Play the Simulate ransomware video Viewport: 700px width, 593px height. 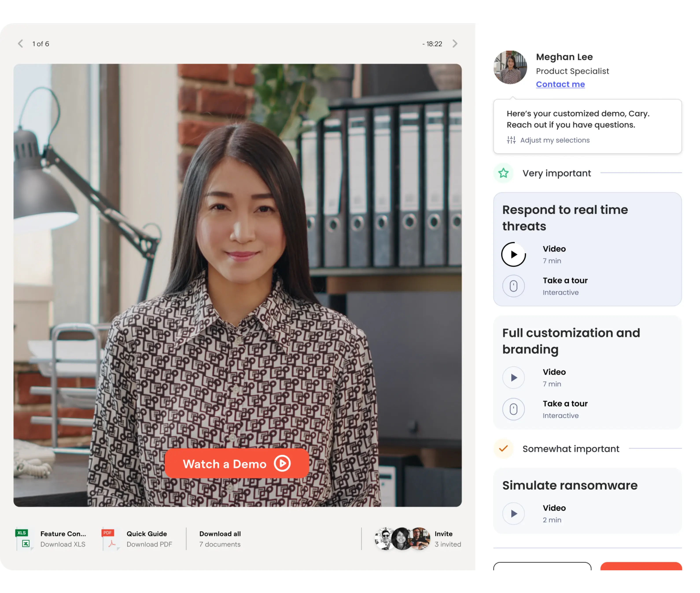[x=513, y=513]
